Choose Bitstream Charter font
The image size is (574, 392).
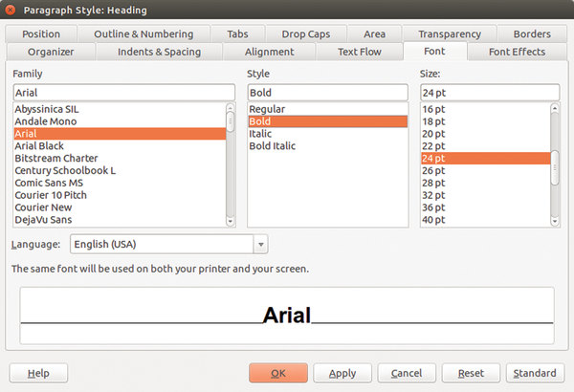coord(120,158)
